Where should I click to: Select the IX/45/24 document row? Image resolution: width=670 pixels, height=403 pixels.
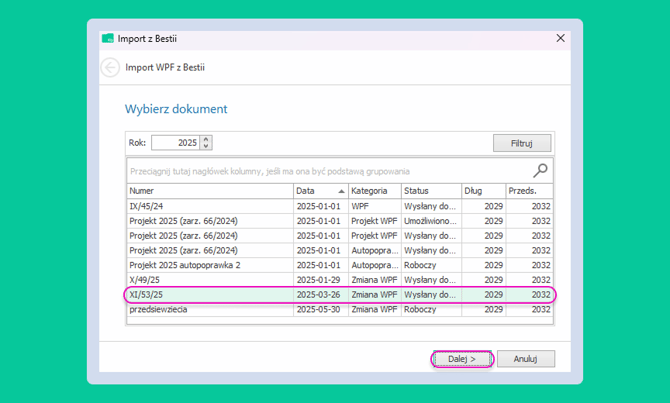click(x=340, y=206)
